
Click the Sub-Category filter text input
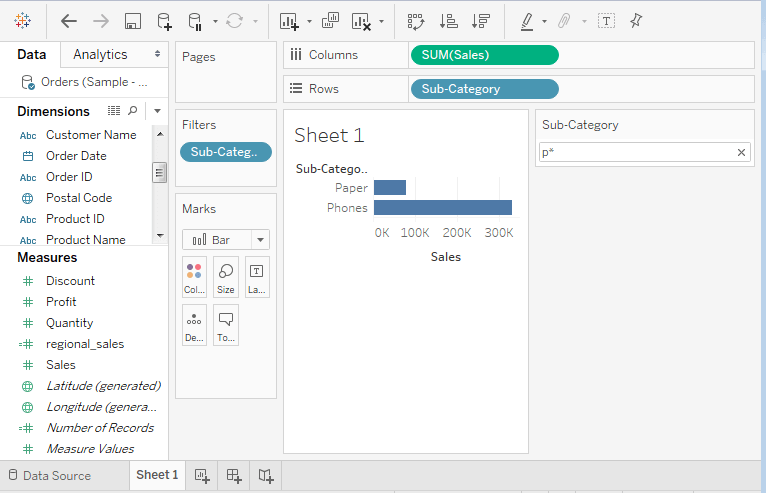tap(635, 152)
